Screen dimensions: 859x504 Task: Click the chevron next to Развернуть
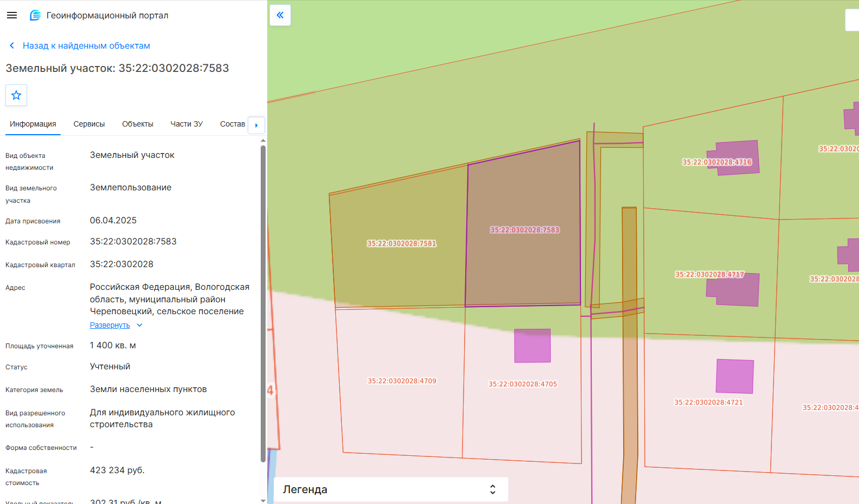(140, 325)
